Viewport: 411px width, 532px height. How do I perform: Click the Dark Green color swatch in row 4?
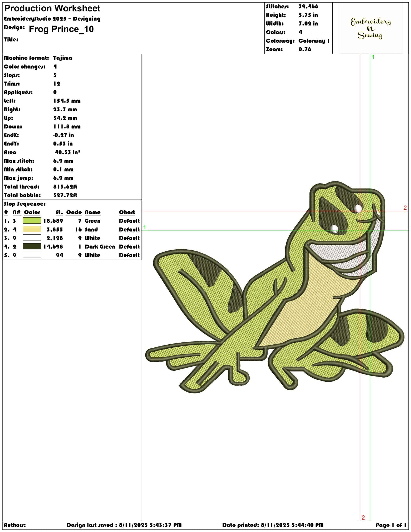coord(32,246)
